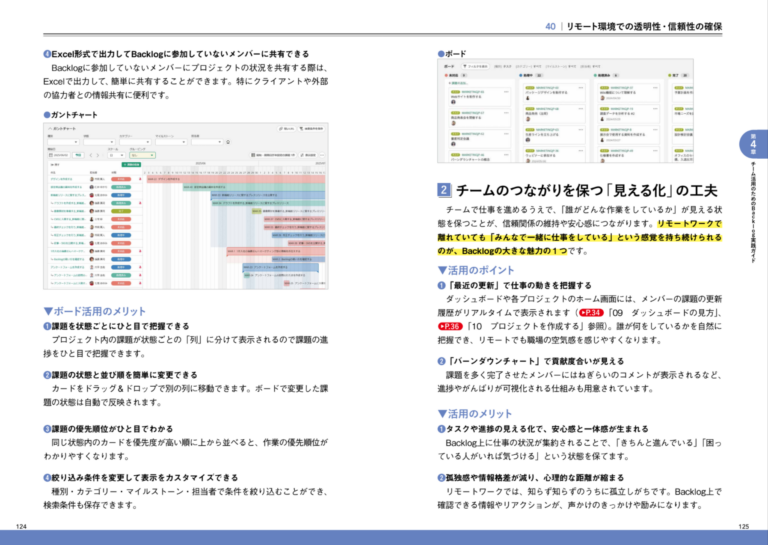Click the red P.36 page reference badge
This screenshot has height=545, width=768.
450,326
